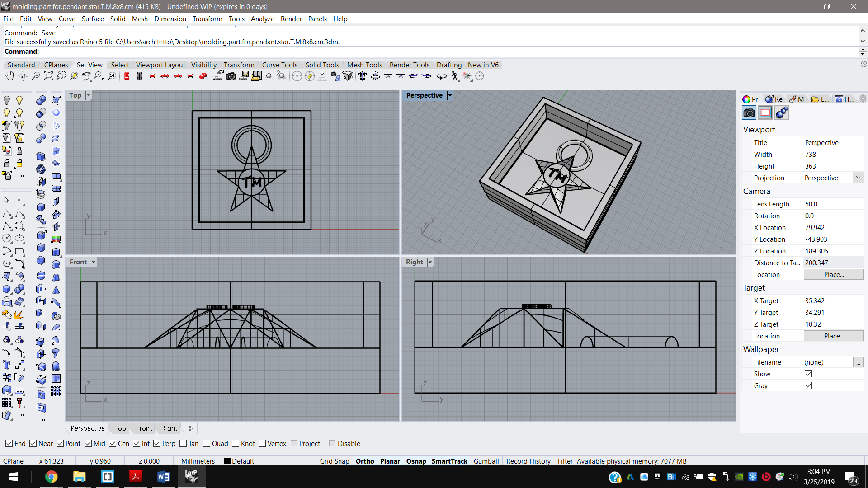Enable the Tan osnap checkbox
868x488 pixels.
[183, 443]
